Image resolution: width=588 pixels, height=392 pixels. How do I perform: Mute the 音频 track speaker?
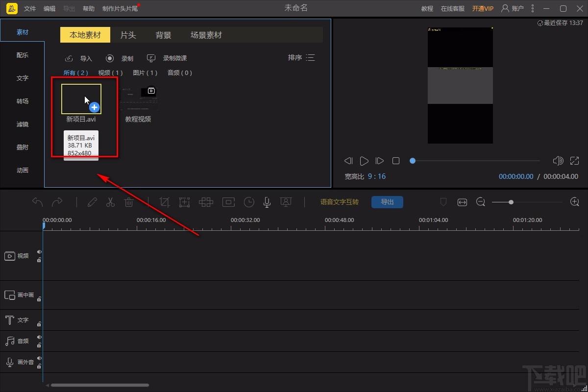pos(39,337)
